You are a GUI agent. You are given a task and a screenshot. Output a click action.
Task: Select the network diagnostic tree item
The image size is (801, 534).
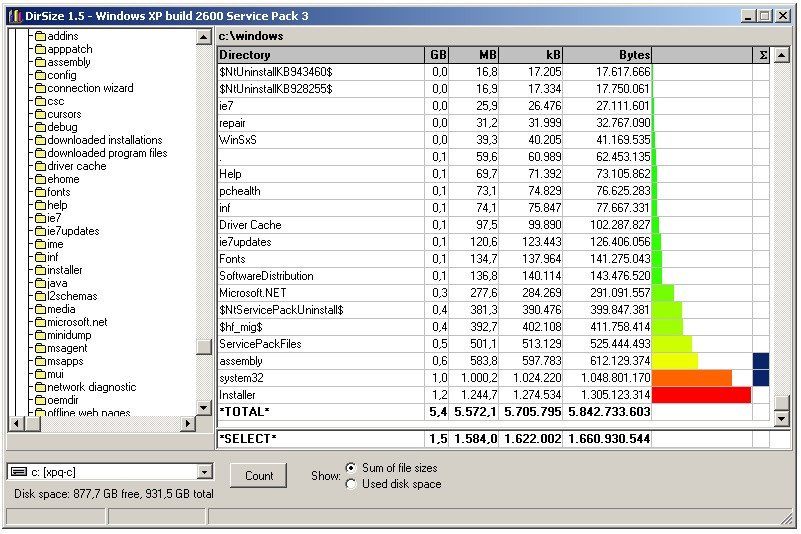[x=91, y=387]
